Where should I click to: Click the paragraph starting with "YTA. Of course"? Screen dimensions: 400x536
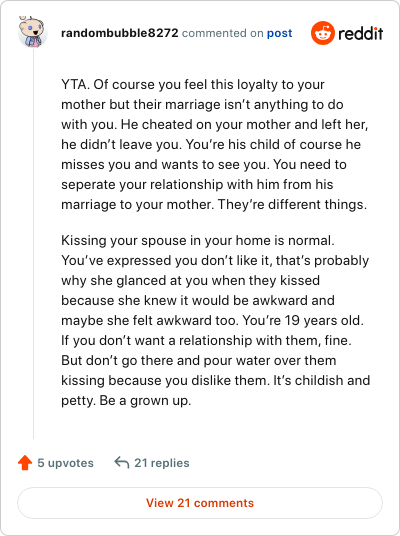(215, 144)
